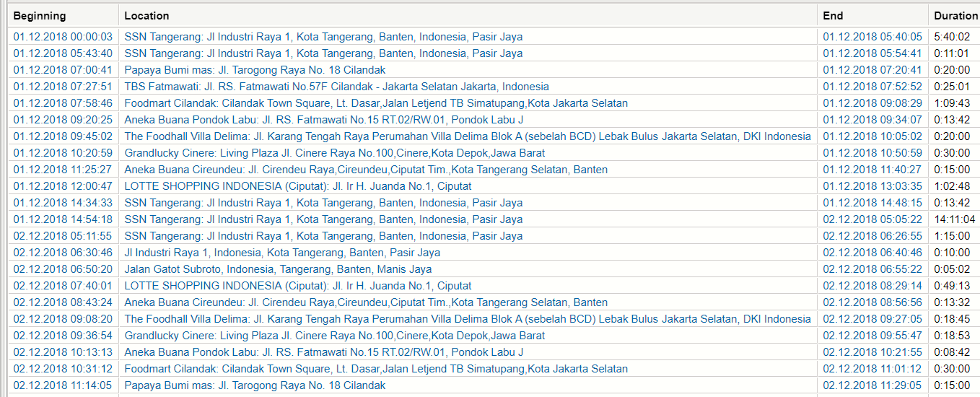Open Papaya Bumi mas location at 01.12.2018 07:00:41
This screenshot has width=980, height=397.
click(255, 70)
